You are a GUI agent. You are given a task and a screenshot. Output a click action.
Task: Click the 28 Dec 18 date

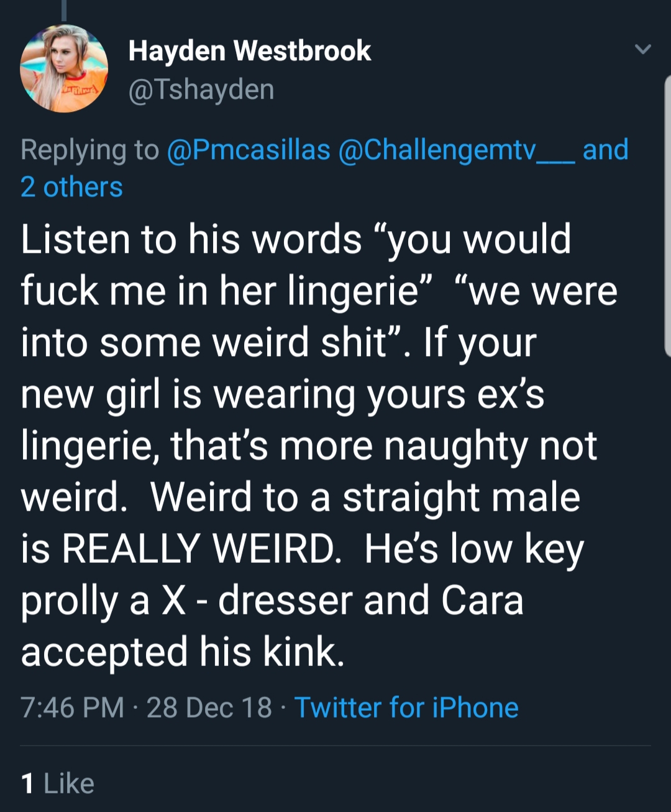point(209,708)
